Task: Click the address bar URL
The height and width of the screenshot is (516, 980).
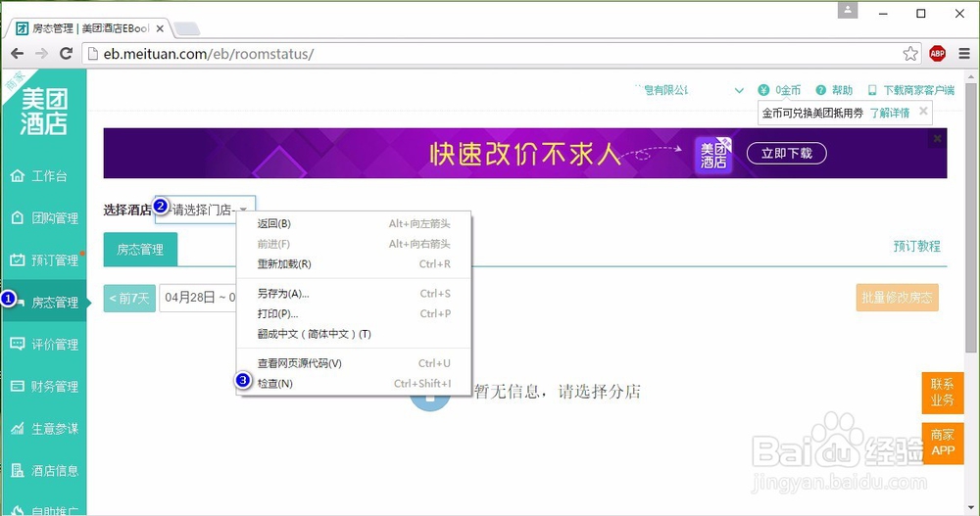Action: (x=209, y=54)
